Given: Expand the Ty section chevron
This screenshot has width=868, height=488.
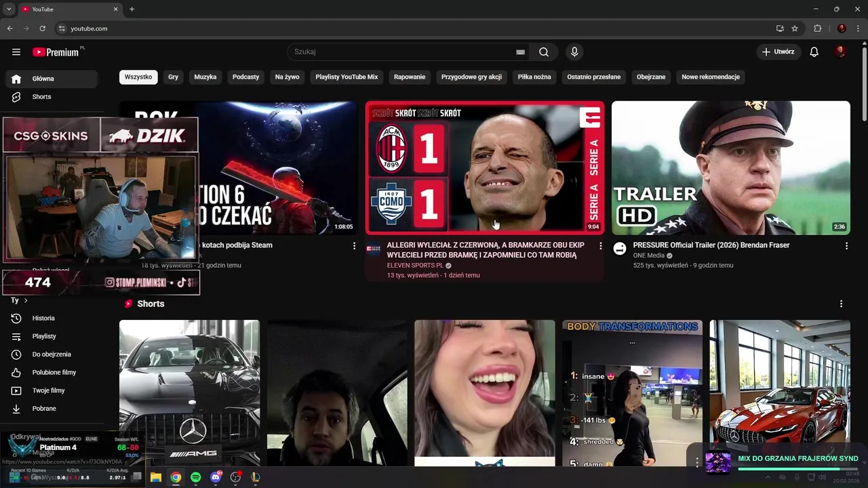Looking at the screenshot, I should 26,300.
